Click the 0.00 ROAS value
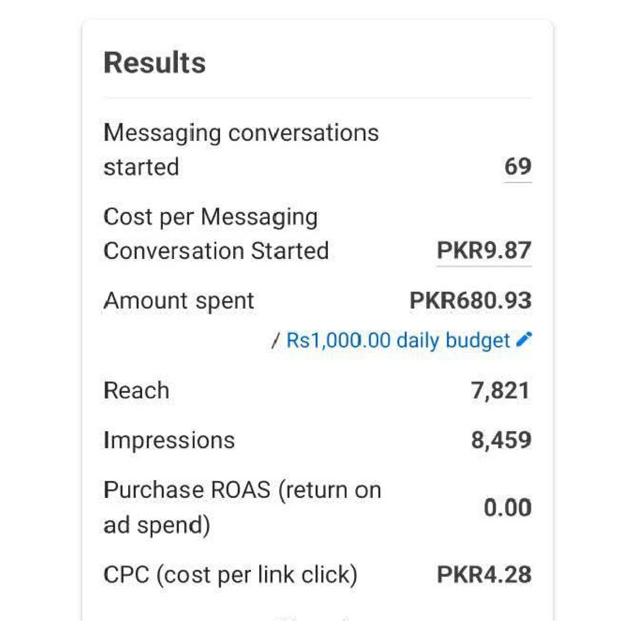Viewport: 644px width, 644px height. 507,508
